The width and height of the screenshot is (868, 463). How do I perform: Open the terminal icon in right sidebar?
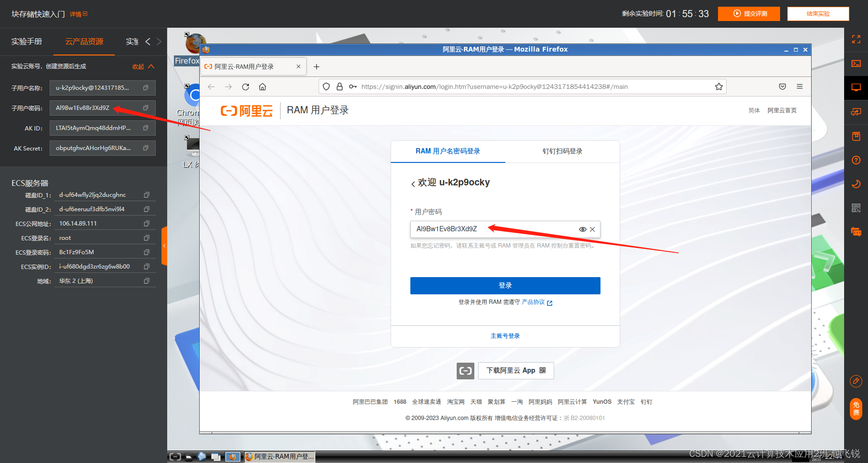coord(856,64)
